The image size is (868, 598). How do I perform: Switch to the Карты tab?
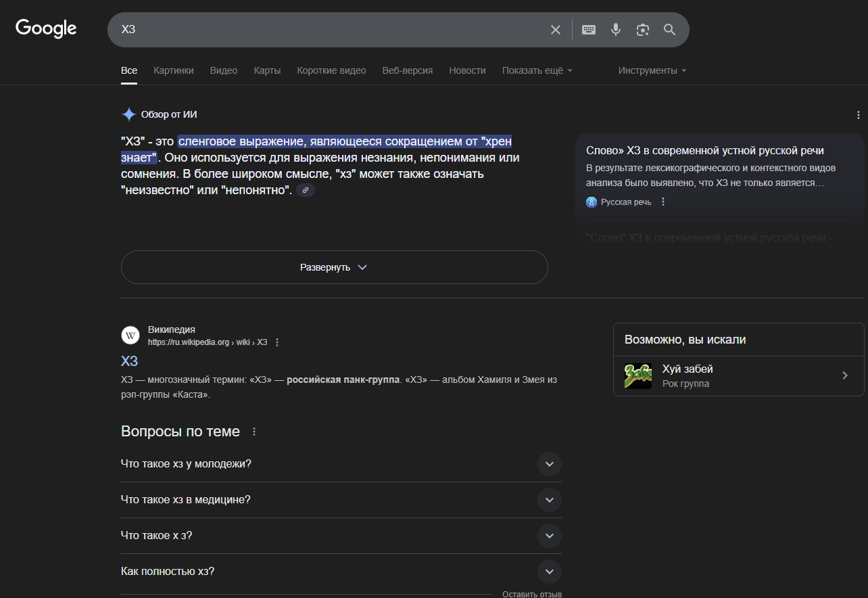click(267, 70)
